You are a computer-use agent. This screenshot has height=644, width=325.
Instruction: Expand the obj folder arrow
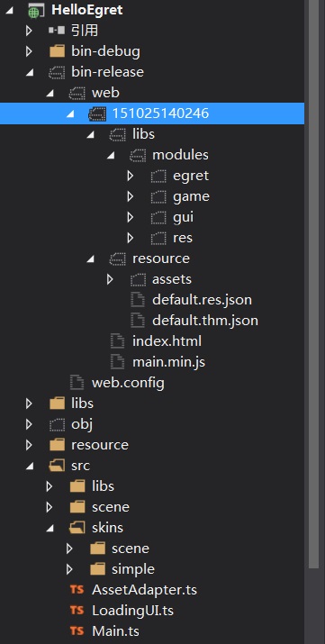(29, 424)
